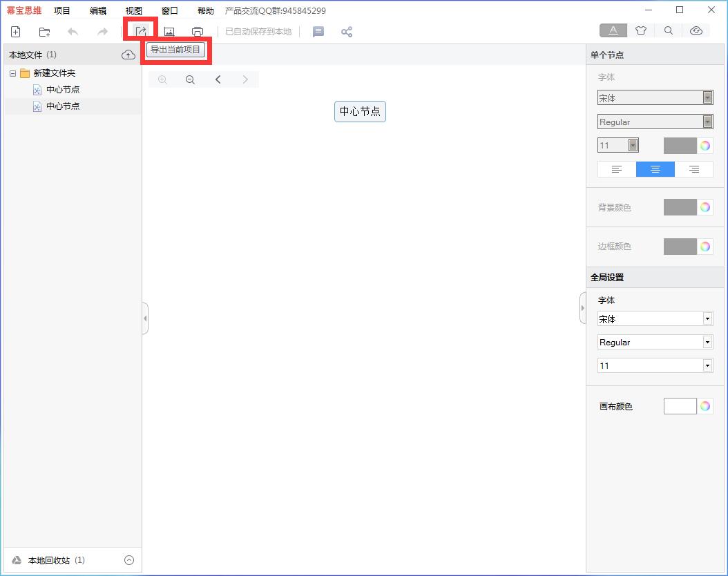
Task: Click the cloud sync icon at top right
Action: [x=696, y=30]
